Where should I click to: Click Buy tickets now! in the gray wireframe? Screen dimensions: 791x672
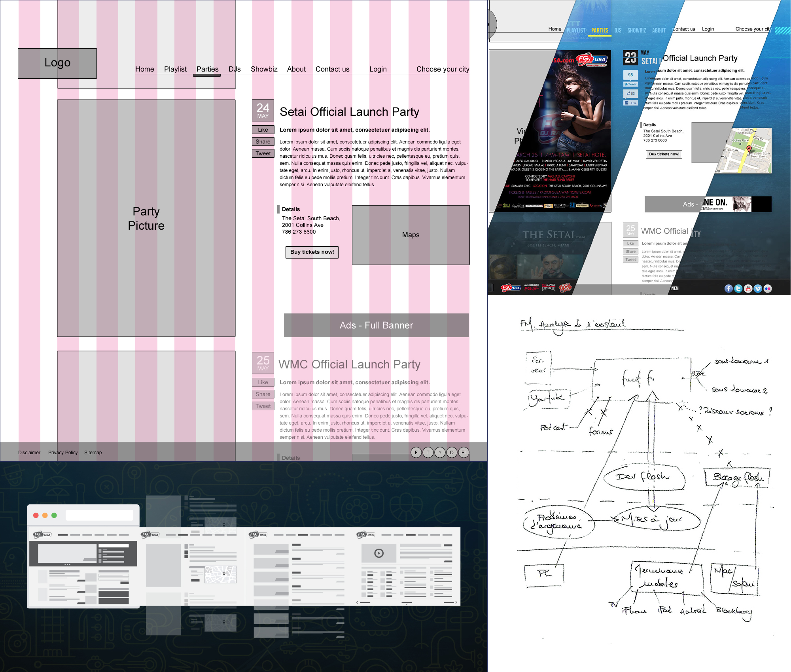coord(312,252)
